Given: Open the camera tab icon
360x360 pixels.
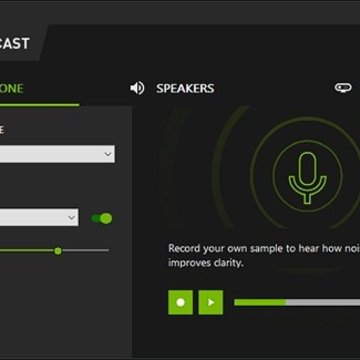Looking at the screenshot, I should (343, 88).
